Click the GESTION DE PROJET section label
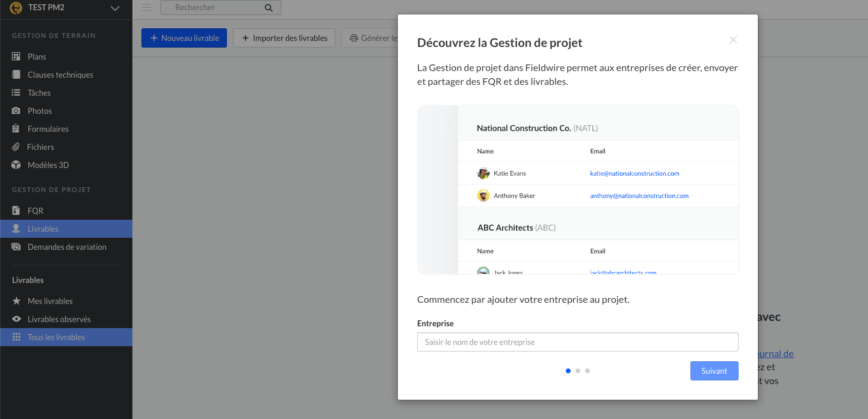The image size is (868, 419). pyautogui.click(x=51, y=190)
